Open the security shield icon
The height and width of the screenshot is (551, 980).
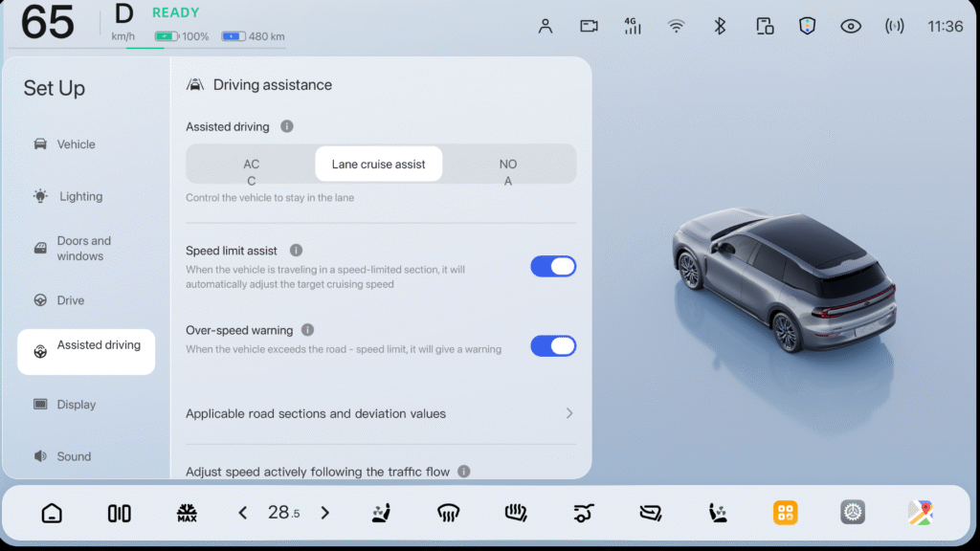click(x=807, y=26)
